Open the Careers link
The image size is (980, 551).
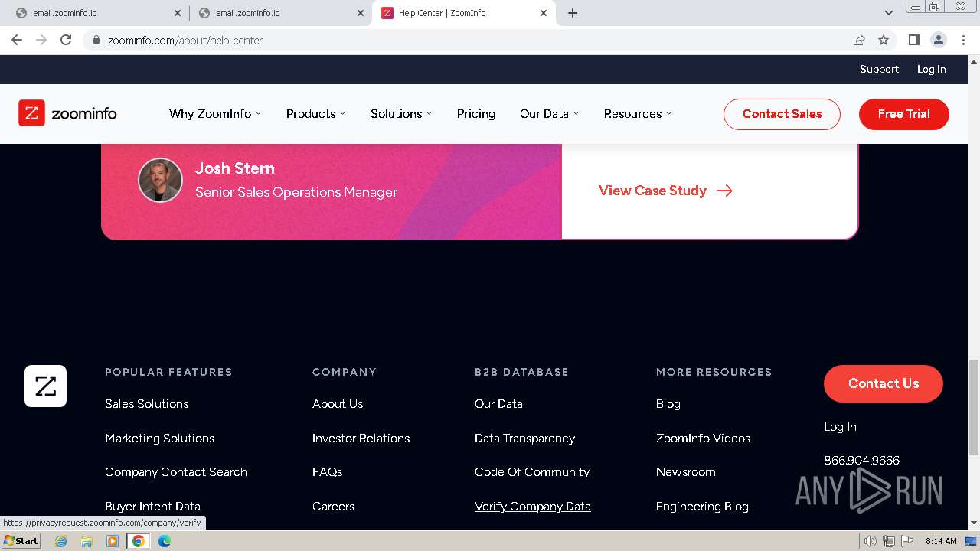[334, 506]
